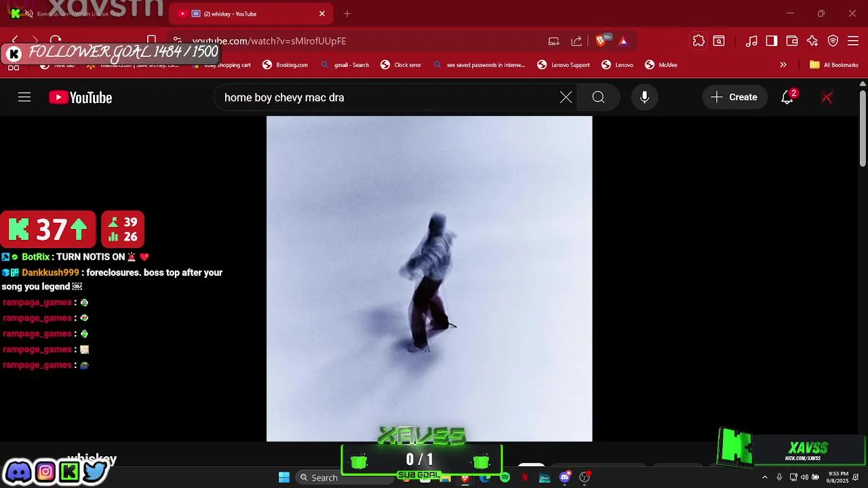Open the ebay shopping cart bookmark
The width and height of the screenshot is (868, 488).
(221, 65)
